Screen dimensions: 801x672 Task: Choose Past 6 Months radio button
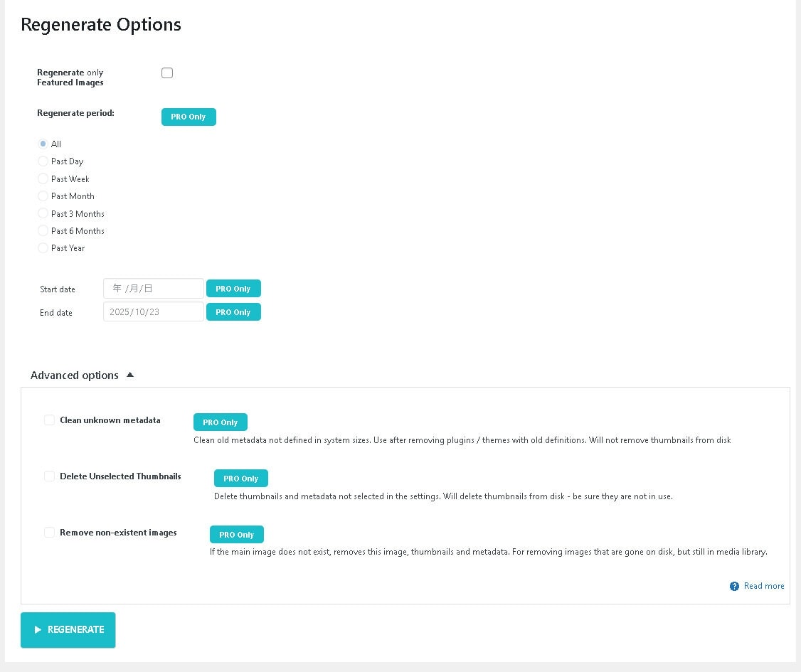[x=43, y=231]
